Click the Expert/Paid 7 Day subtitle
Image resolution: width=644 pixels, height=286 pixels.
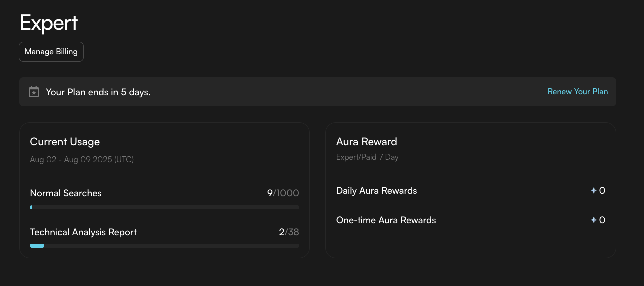tap(367, 157)
